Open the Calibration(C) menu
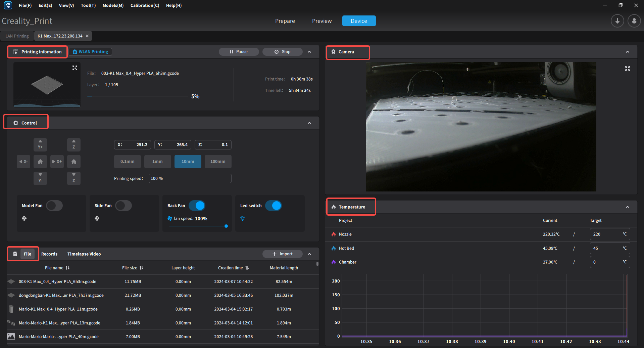Viewport: 644px width, 348px height. pos(145,5)
